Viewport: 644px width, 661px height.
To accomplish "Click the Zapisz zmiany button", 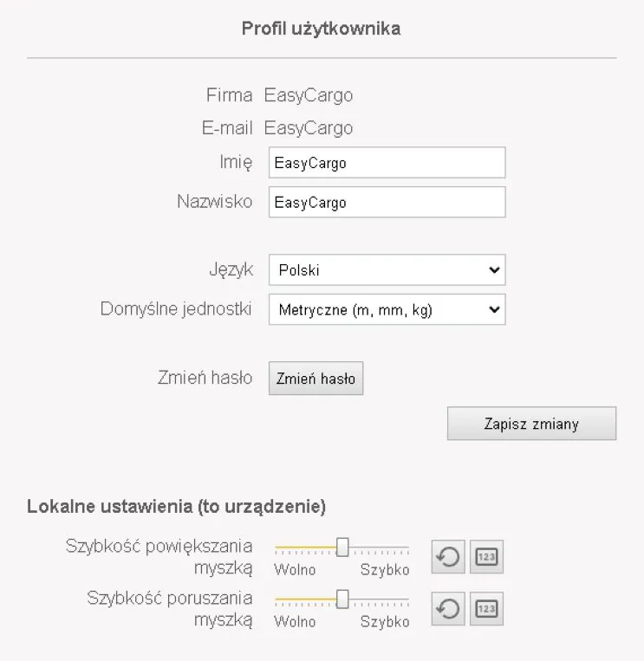I will point(531,424).
